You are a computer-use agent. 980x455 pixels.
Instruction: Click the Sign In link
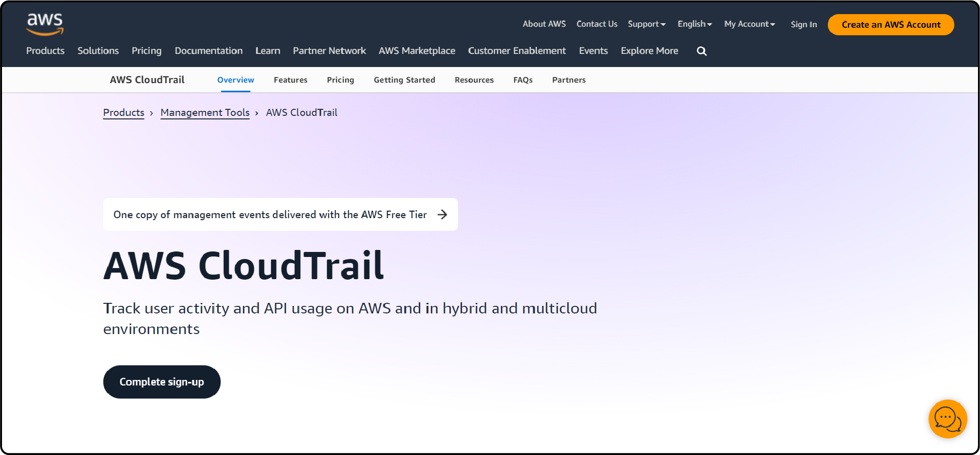(x=804, y=25)
